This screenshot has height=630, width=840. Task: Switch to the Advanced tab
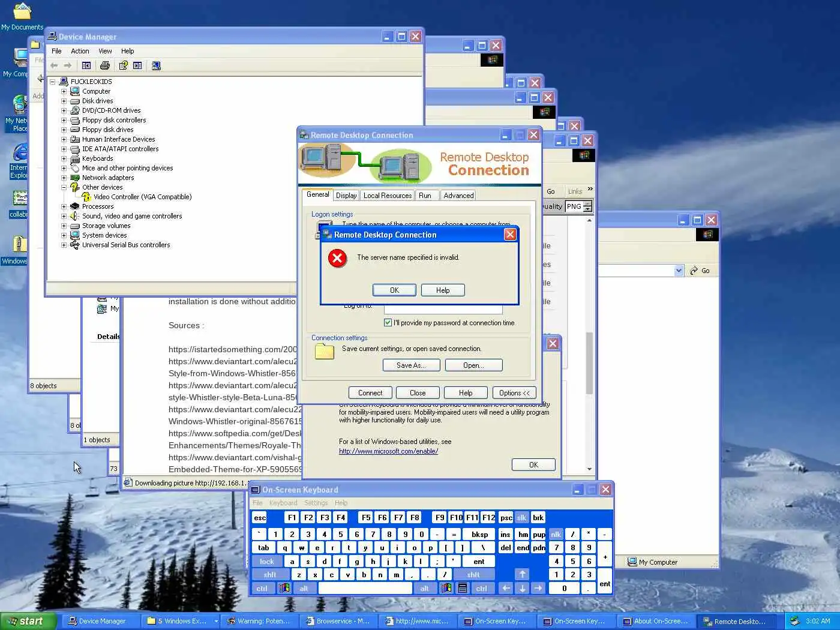coord(459,196)
